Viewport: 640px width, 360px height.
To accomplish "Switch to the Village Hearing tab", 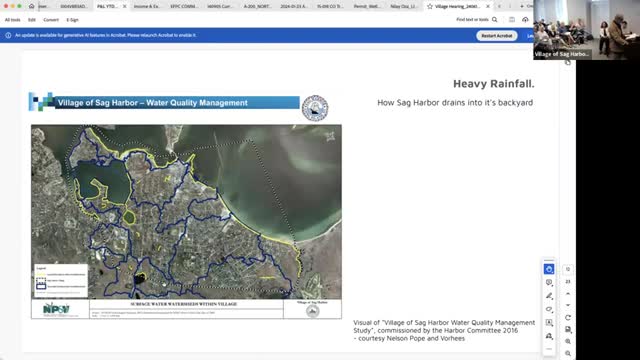I will click(457, 6).
